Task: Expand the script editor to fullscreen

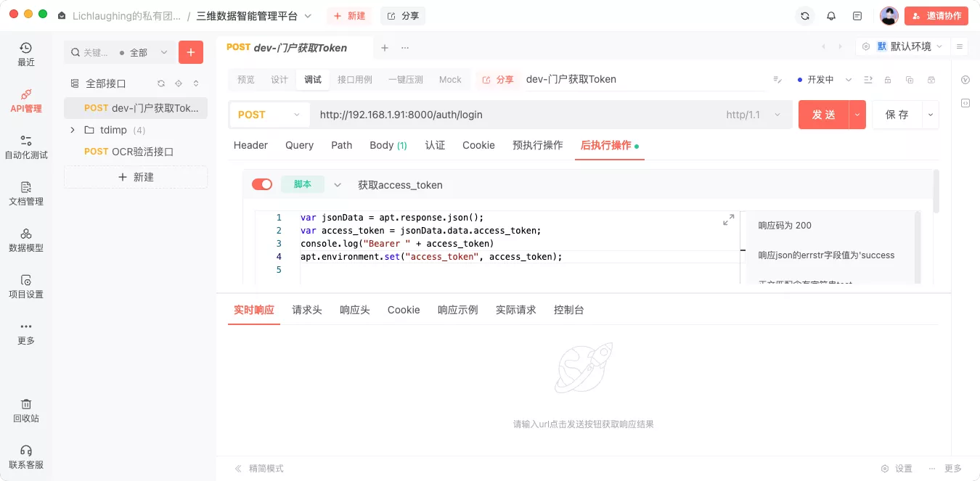Action: coord(728,220)
